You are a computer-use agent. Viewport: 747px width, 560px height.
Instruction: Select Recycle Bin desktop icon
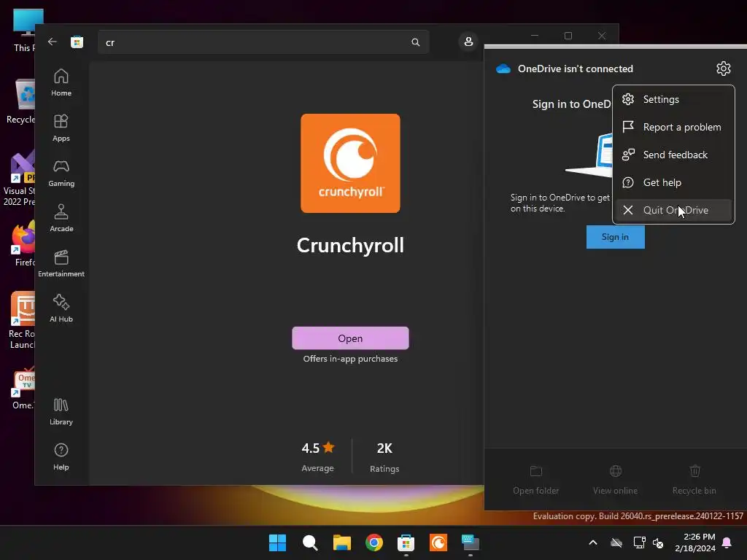click(x=22, y=101)
